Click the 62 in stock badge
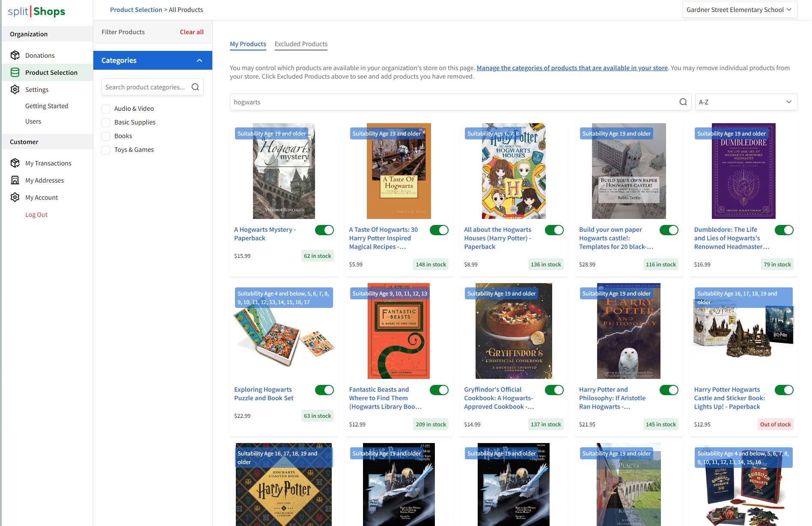 click(318, 256)
